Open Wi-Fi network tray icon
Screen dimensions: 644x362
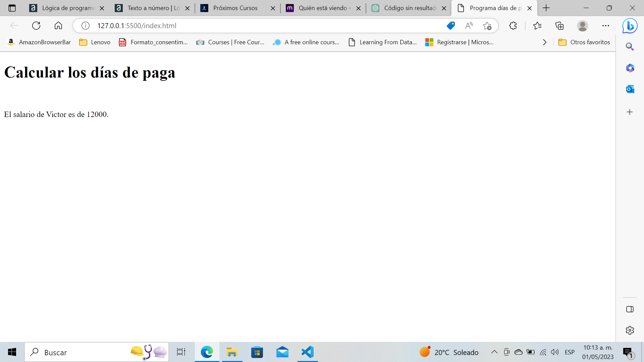(x=543, y=352)
